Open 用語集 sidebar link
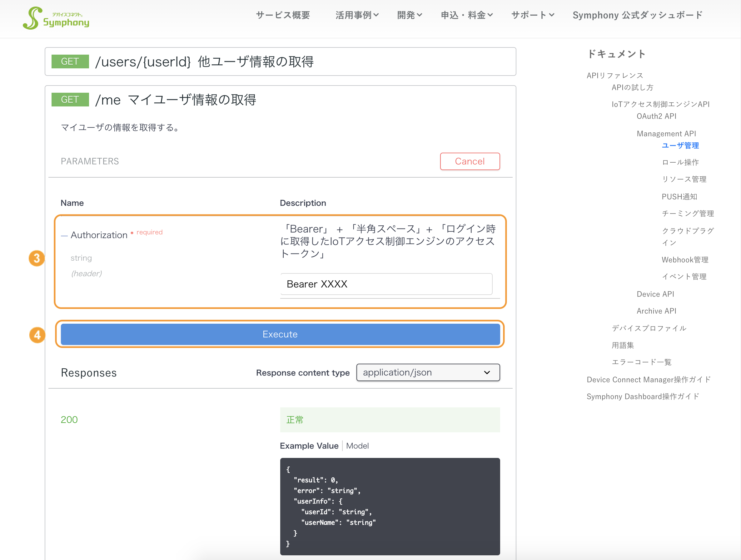The height and width of the screenshot is (560, 741). coord(623,345)
